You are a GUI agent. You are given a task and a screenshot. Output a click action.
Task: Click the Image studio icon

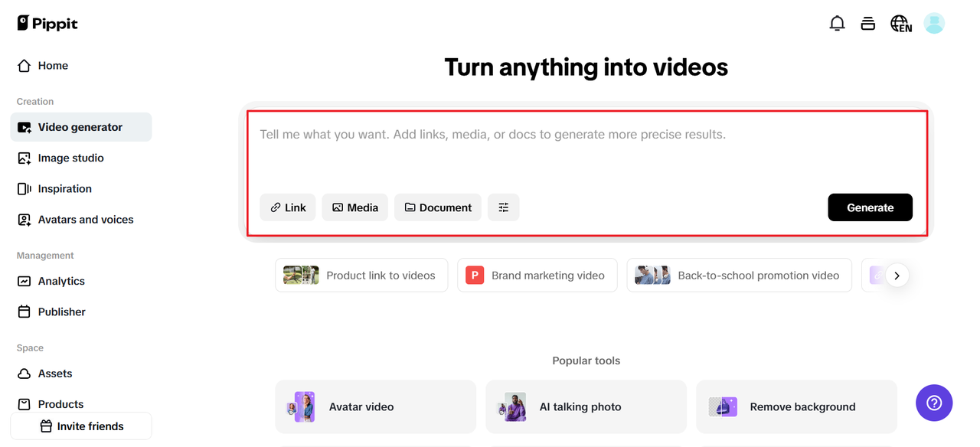tap(24, 158)
